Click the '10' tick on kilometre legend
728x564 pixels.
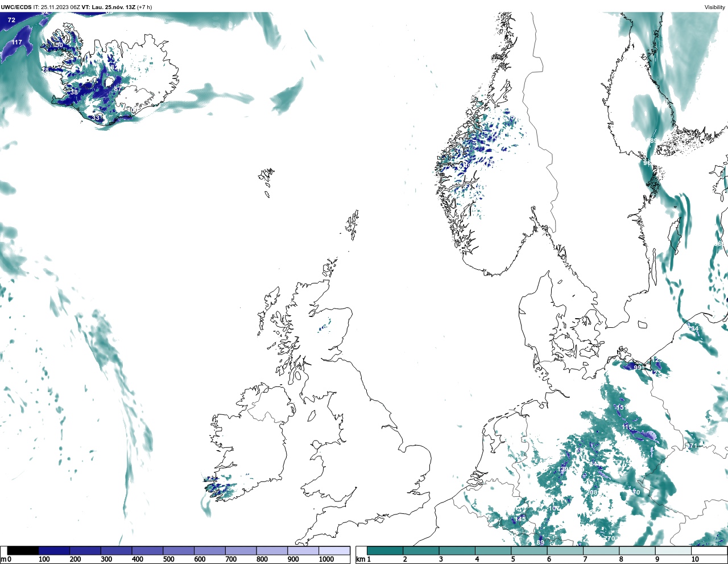pos(695,559)
